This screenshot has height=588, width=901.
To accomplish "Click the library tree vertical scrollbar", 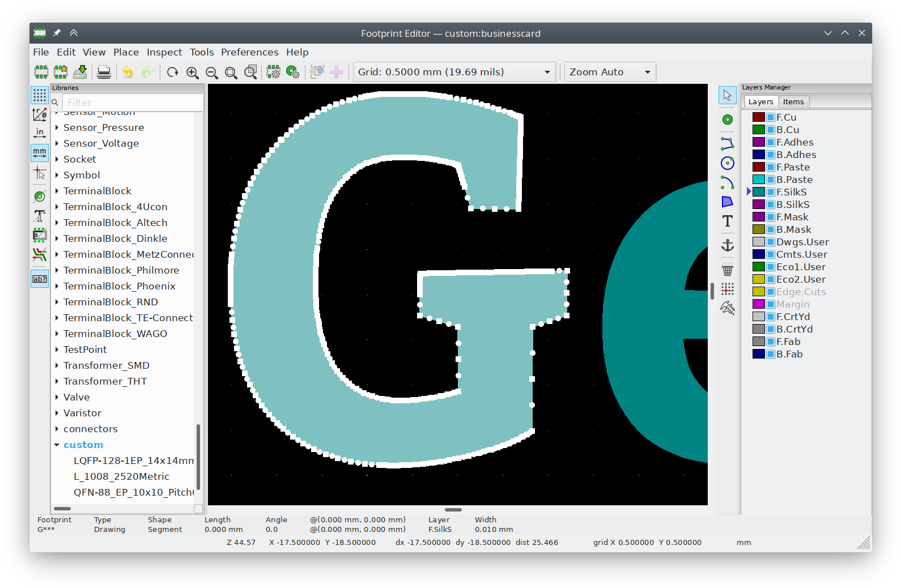I will [x=198, y=457].
